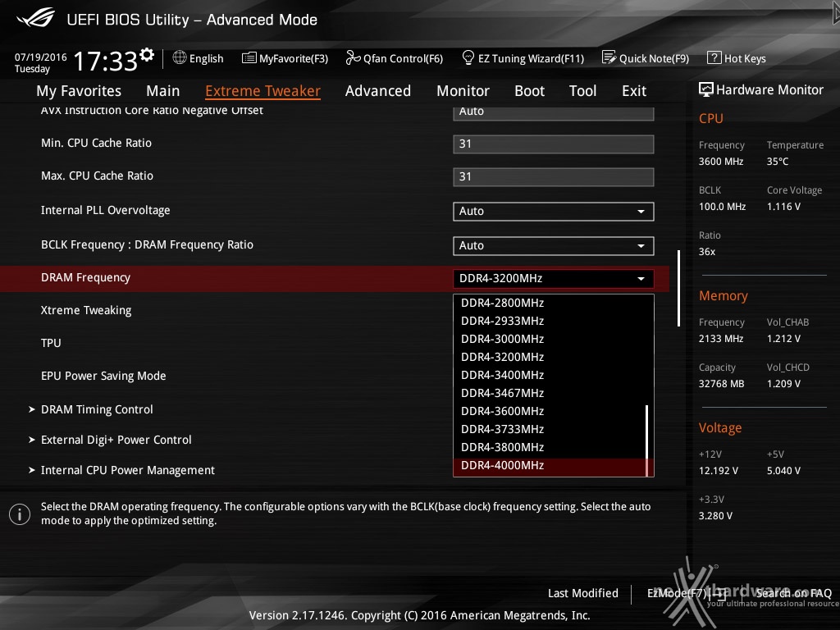Switch to the Boot tab
Image resolution: width=840 pixels, height=630 pixels.
529,91
